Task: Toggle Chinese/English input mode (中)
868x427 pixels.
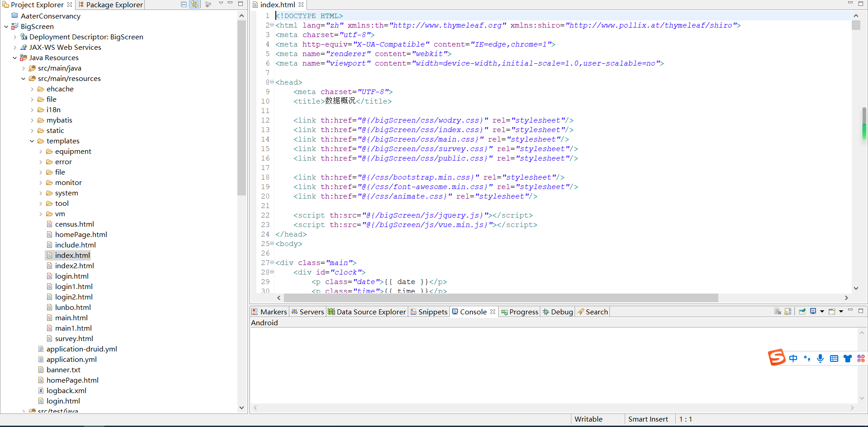Action: click(x=793, y=358)
